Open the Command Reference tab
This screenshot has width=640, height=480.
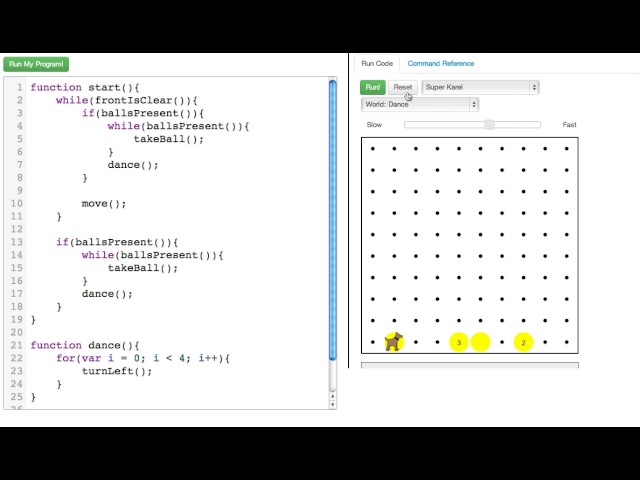[x=440, y=64]
